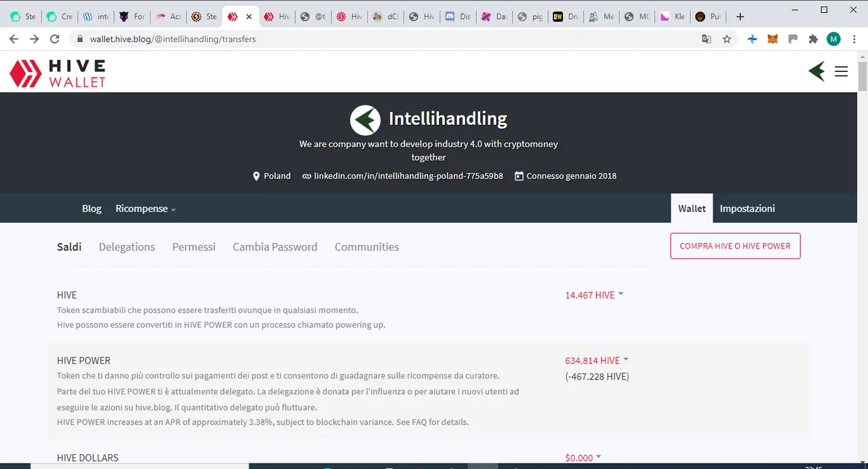Switch to the Discord 'Dis' tab
This screenshot has height=469, width=868.
[x=457, y=16]
